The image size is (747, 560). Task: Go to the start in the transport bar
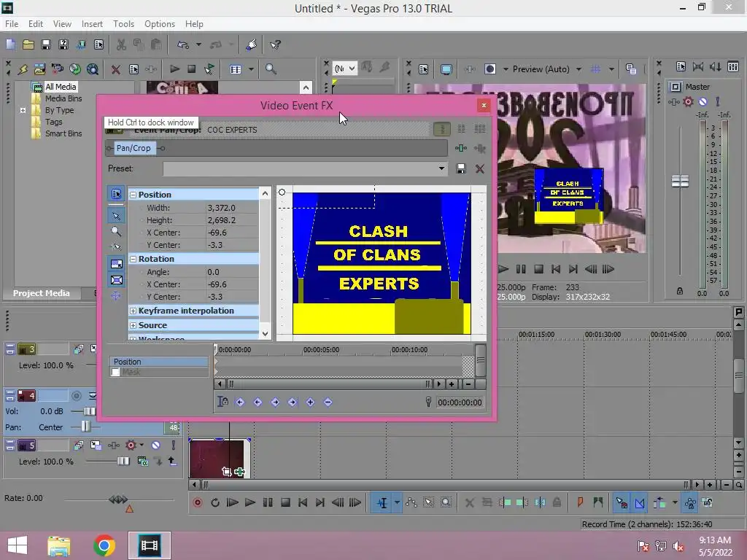(x=303, y=502)
